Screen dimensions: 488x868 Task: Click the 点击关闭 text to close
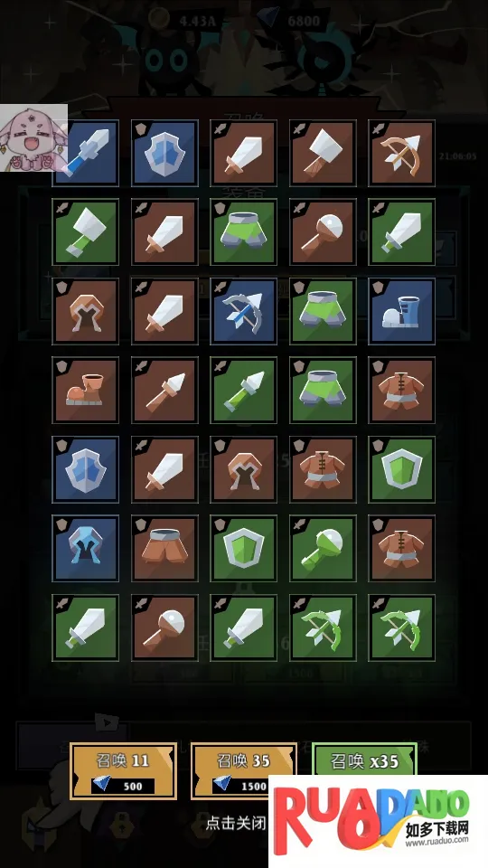pyautogui.click(x=237, y=823)
